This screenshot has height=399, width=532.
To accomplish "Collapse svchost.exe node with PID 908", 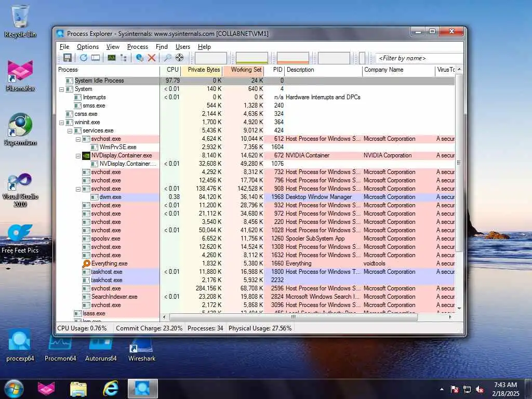I will (78, 189).
